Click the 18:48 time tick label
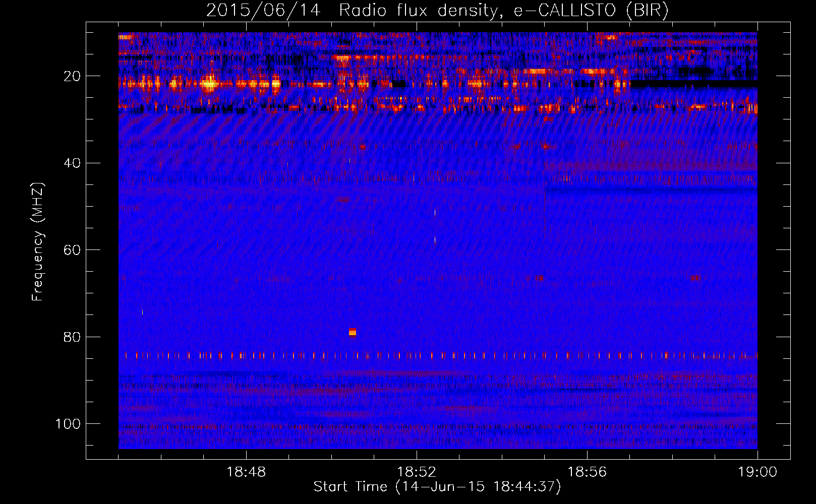The image size is (816, 504). coord(246,472)
